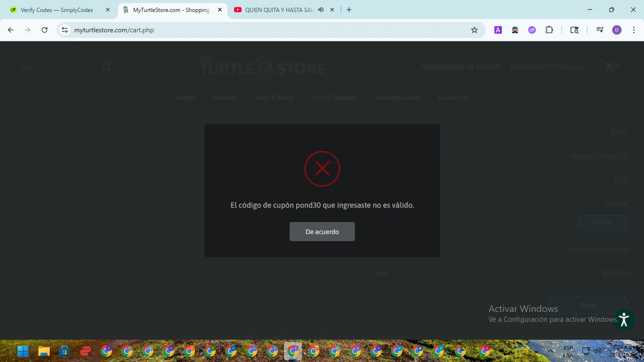Image resolution: width=644 pixels, height=362 pixels.
Task: Open File Explorer from the taskbar
Action: (44, 351)
